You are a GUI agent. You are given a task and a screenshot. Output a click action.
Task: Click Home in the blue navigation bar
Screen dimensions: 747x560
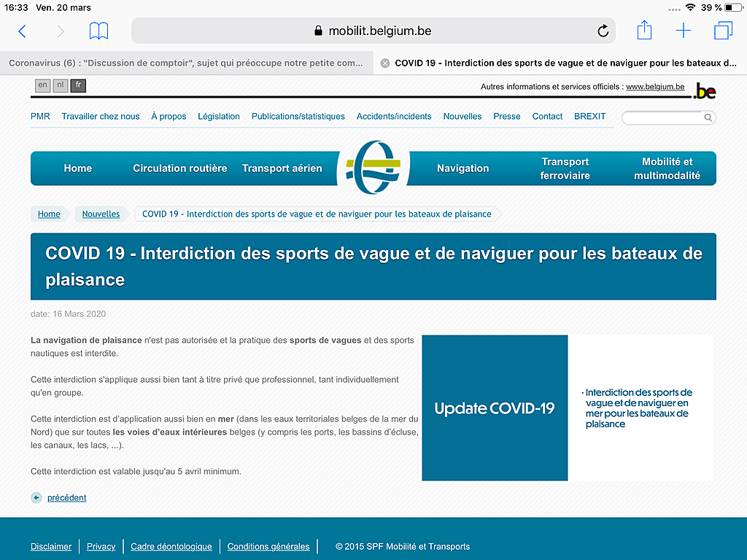tap(77, 168)
